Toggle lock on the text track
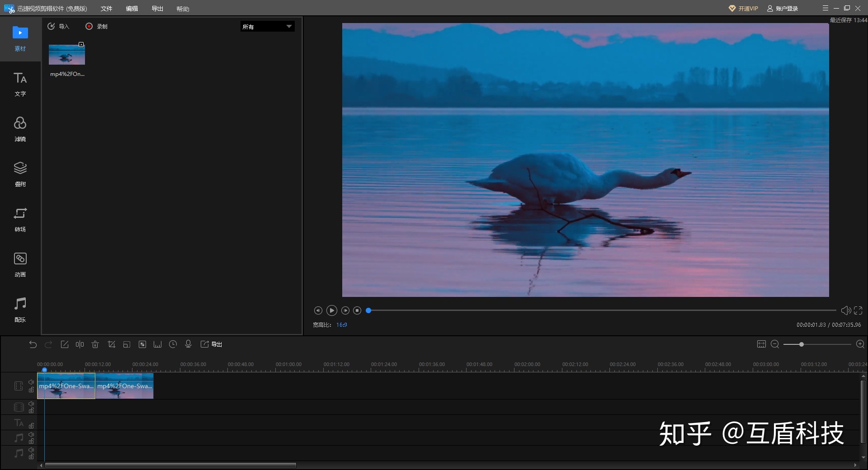This screenshot has height=470, width=868. point(31,426)
